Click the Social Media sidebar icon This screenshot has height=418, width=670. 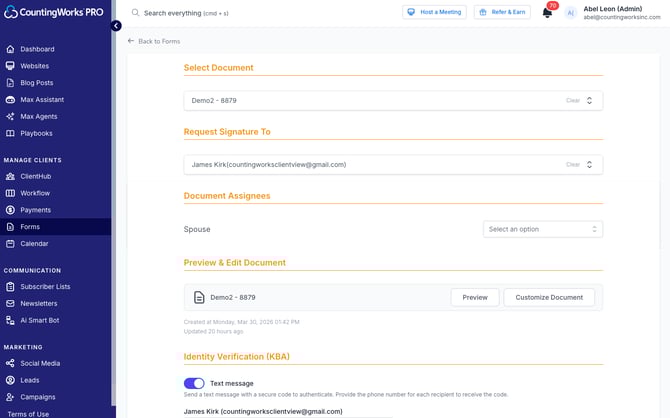10,363
